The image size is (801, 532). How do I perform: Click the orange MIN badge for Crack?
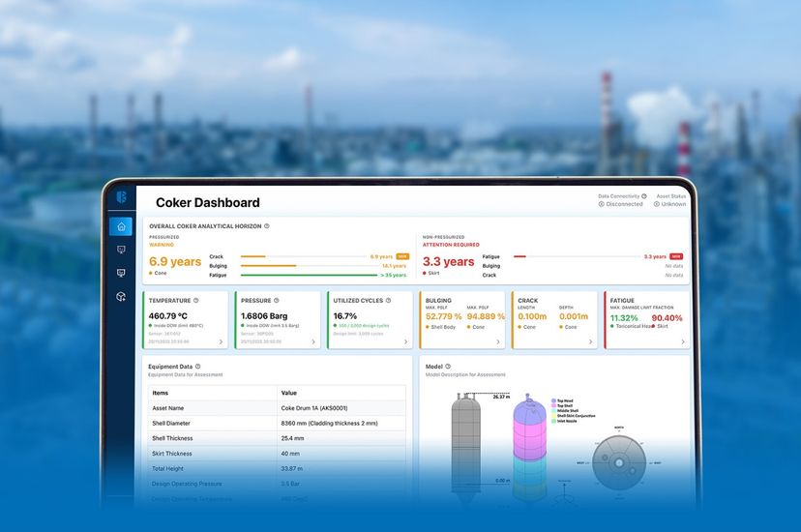[x=402, y=256]
